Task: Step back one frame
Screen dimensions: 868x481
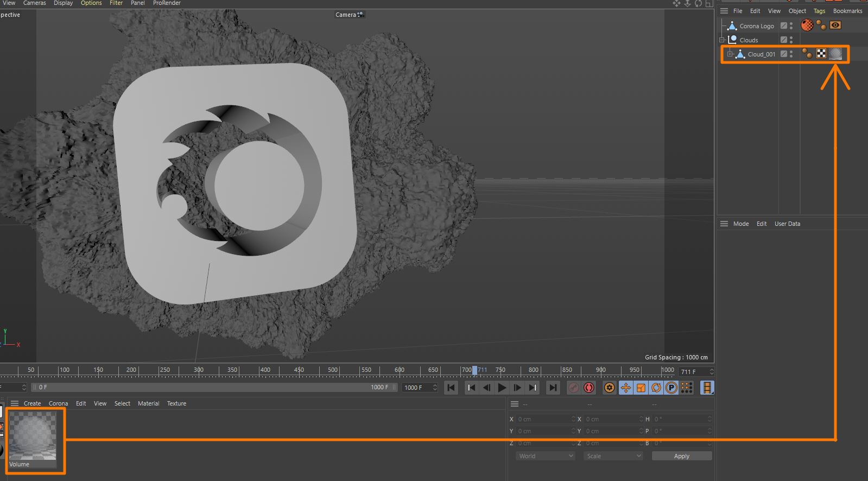Action: [486, 388]
